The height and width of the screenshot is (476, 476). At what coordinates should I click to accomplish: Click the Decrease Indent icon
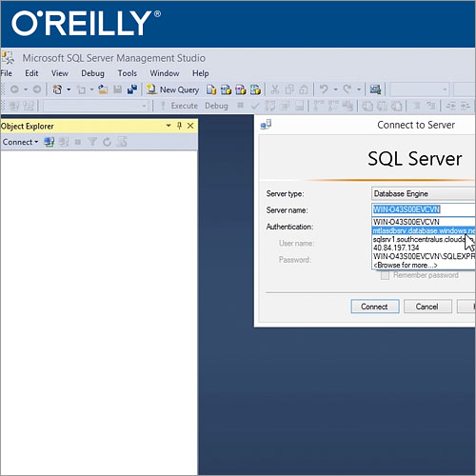tap(450, 106)
